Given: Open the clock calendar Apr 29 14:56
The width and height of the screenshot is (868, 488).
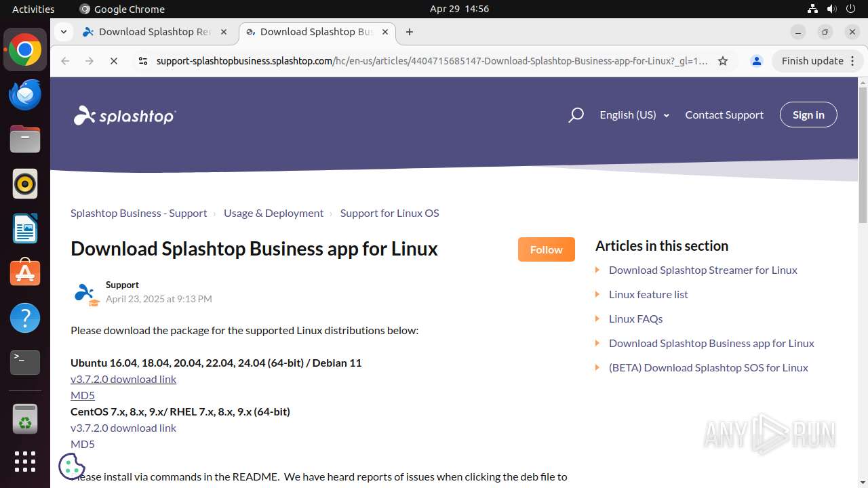Looking at the screenshot, I should tap(459, 9).
